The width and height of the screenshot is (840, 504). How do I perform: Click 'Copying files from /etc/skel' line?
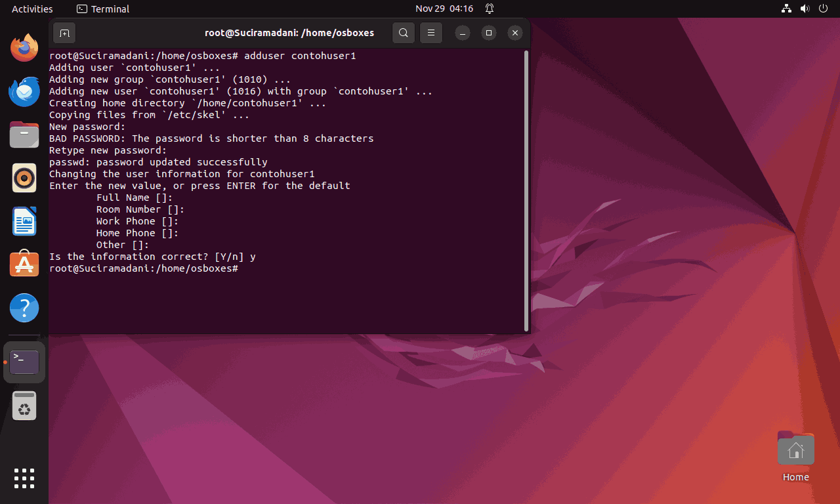150,115
